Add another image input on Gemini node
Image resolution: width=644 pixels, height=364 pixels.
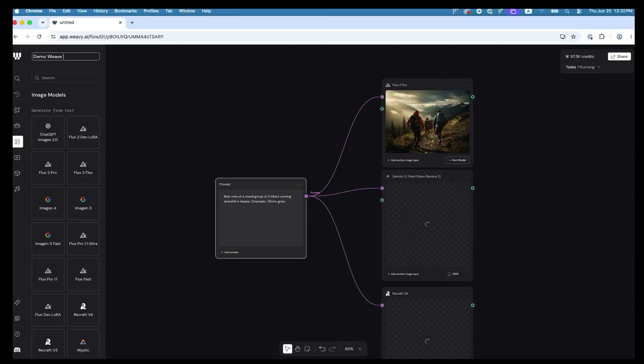(x=403, y=274)
